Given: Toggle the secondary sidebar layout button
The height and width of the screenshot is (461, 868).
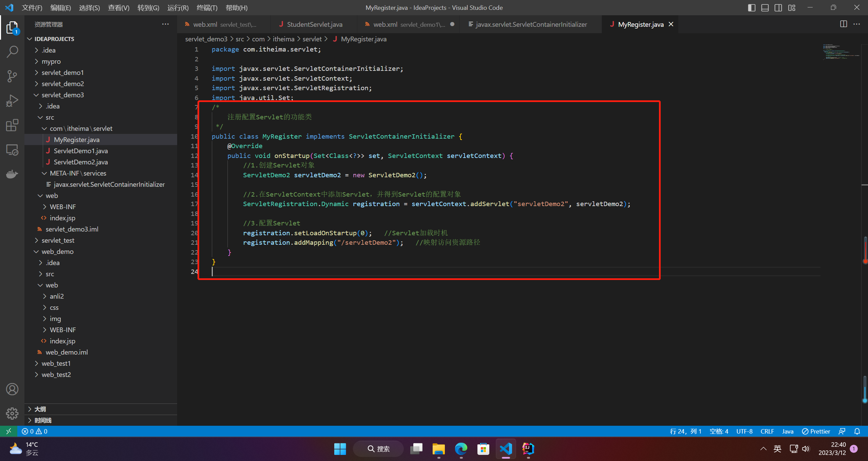Looking at the screenshot, I should [778, 7].
